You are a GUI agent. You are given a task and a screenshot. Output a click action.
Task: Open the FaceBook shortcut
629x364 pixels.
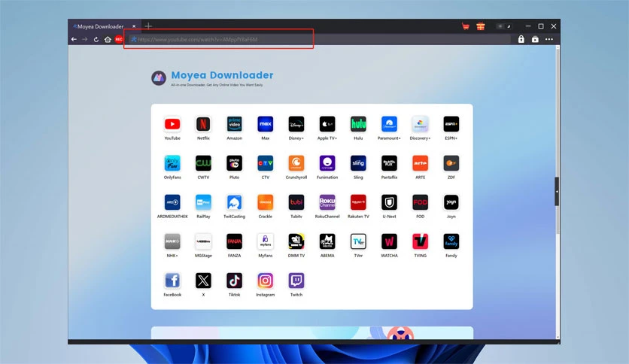tap(172, 281)
